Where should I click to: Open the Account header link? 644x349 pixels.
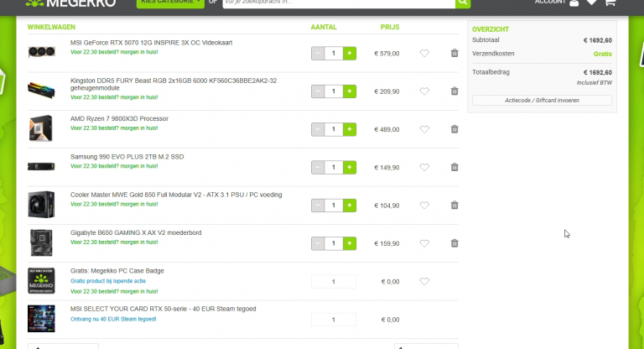click(550, 2)
